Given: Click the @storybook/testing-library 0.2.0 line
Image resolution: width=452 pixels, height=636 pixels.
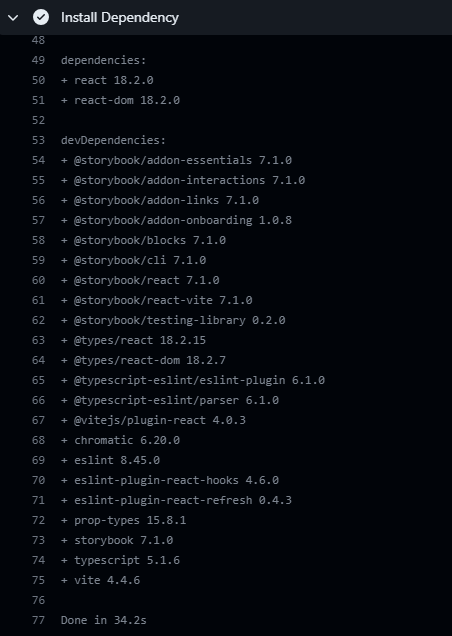Looking at the screenshot, I should coord(173,320).
